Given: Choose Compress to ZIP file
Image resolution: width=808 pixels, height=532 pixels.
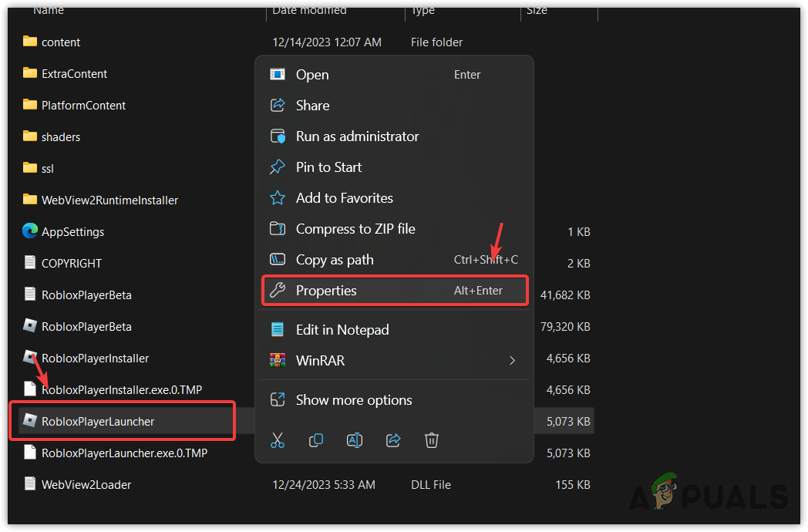Looking at the screenshot, I should [394, 229].
